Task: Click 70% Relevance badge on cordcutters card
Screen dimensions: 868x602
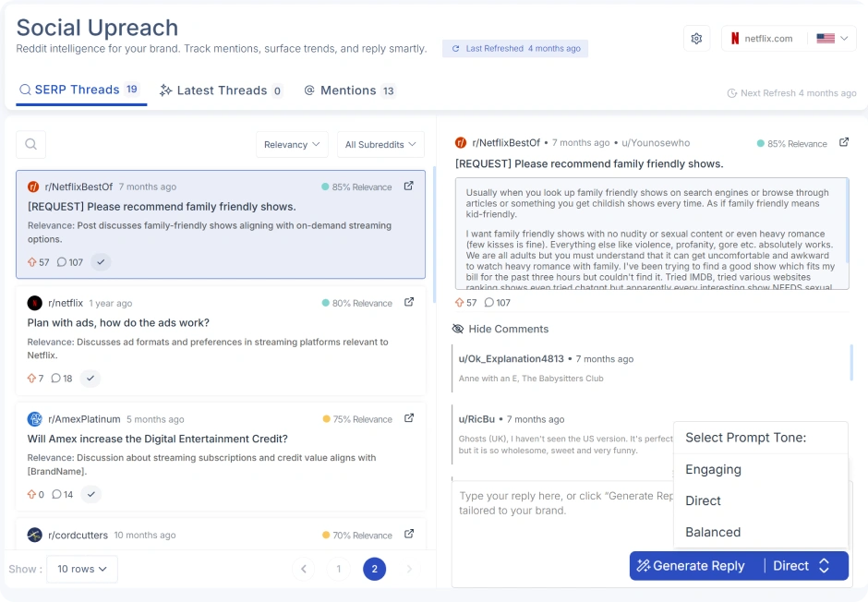Action: point(357,535)
